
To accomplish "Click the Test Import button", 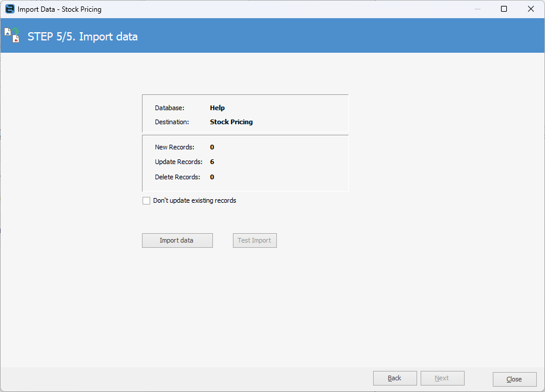I will 255,241.
